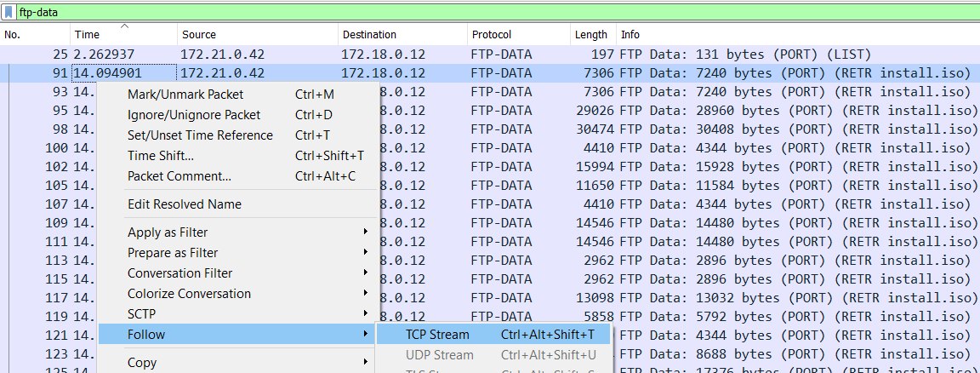
Task: Click the Length value 11650
Action: pos(595,186)
